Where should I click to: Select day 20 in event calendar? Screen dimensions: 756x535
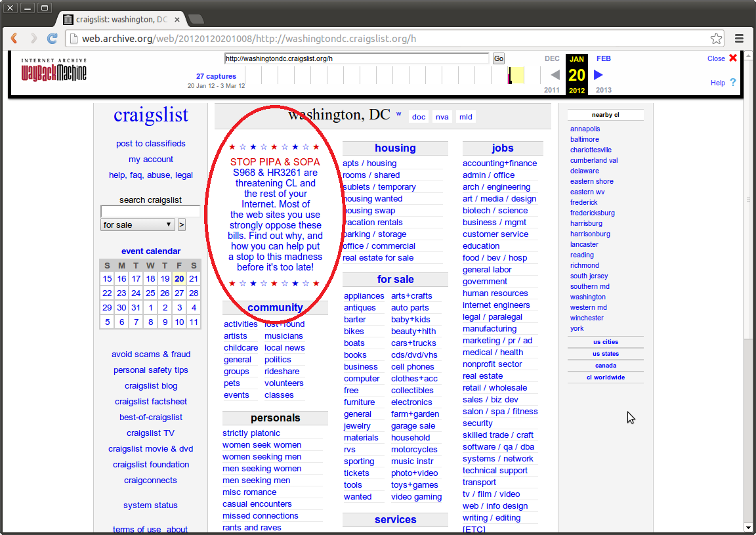tap(179, 279)
